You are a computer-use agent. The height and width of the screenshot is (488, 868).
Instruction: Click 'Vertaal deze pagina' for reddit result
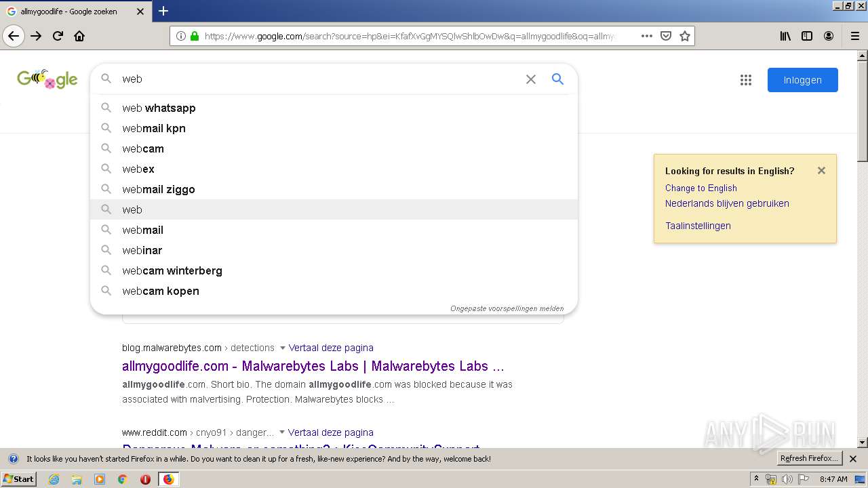[330, 432]
